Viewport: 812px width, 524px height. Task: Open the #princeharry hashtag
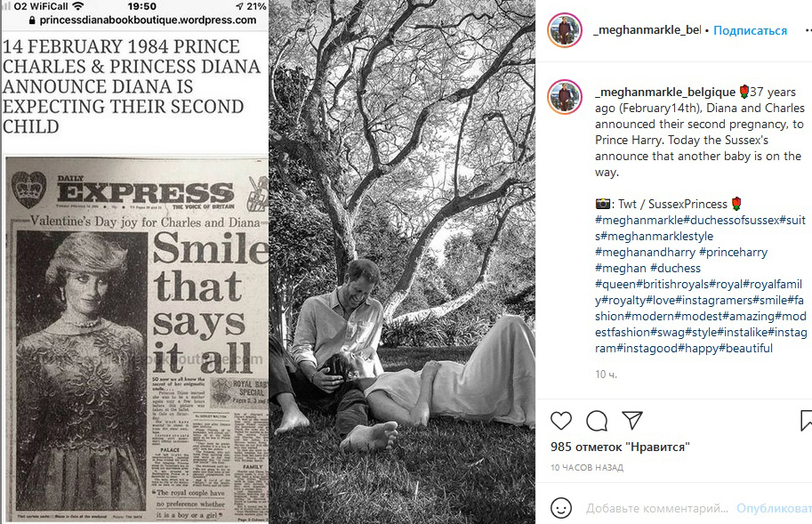click(733, 252)
